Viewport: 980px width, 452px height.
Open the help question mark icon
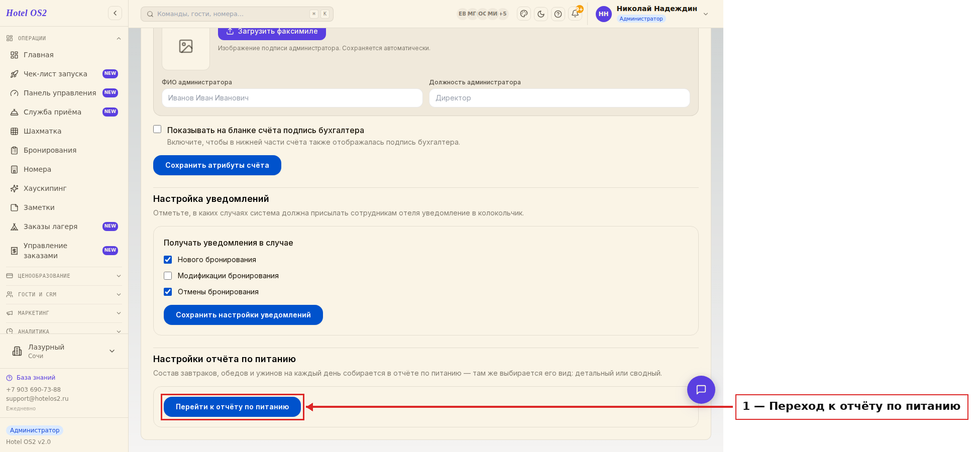click(x=558, y=14)
